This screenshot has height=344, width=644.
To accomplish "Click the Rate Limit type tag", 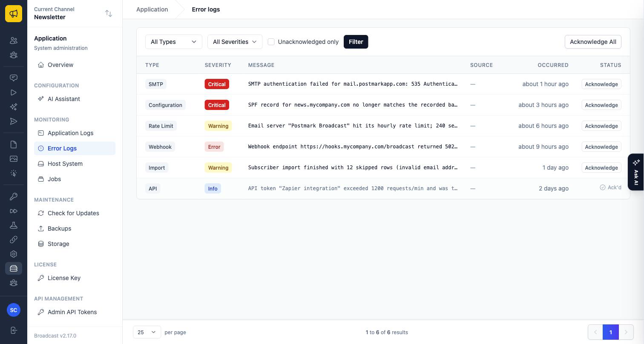I will click(161, 126).
